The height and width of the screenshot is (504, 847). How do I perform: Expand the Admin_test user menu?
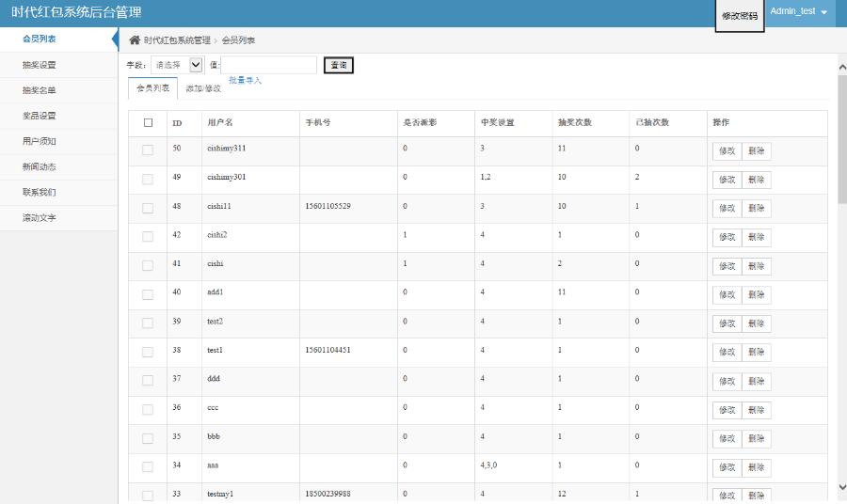click(x=799, y=11)
